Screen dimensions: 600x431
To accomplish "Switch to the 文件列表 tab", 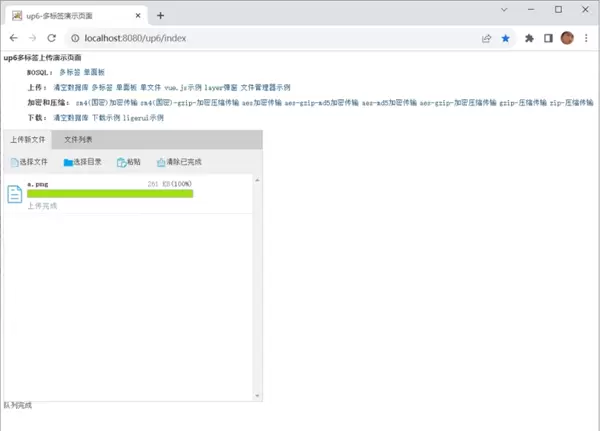I will coord(79,140).
